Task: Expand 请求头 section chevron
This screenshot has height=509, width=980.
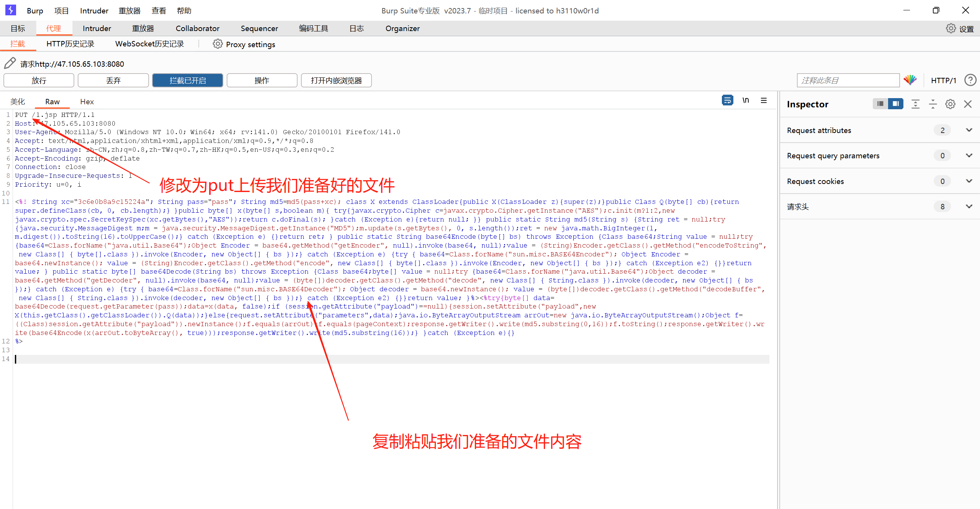Action: 969,207
